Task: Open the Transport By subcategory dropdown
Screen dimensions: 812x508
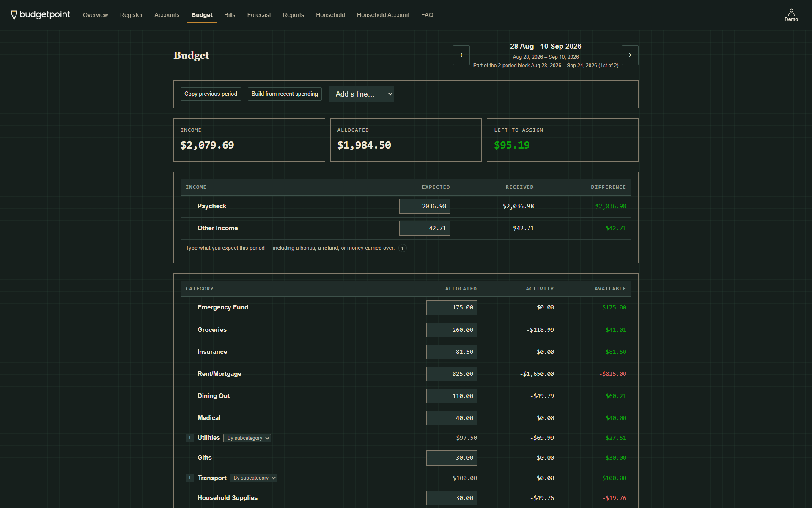Action: pos(253,478)
